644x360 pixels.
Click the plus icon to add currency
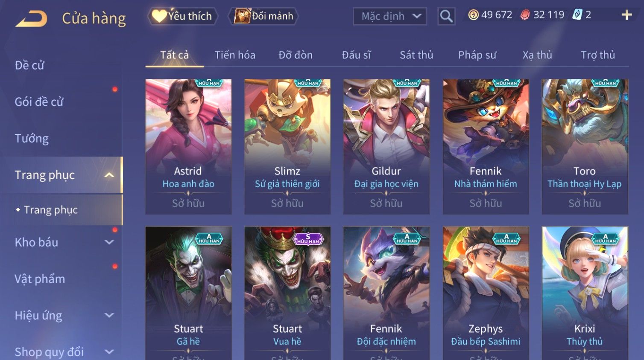pyautogui.click(x=626, y=15)
